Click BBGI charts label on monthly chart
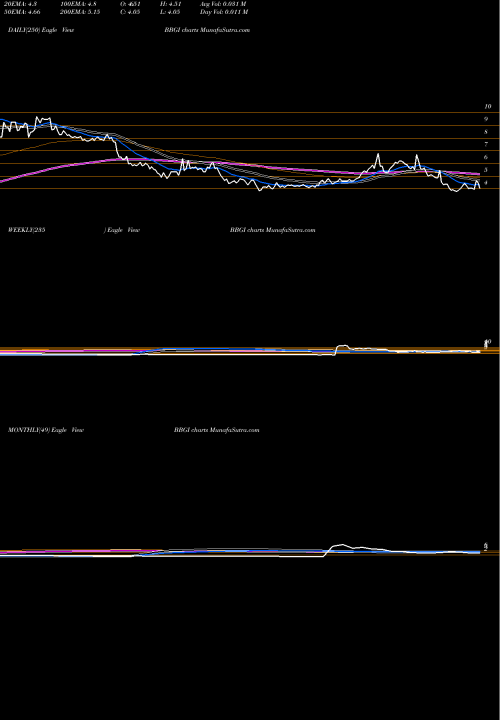This screenshot has height=720, width=500. click(x=217, y=430)
